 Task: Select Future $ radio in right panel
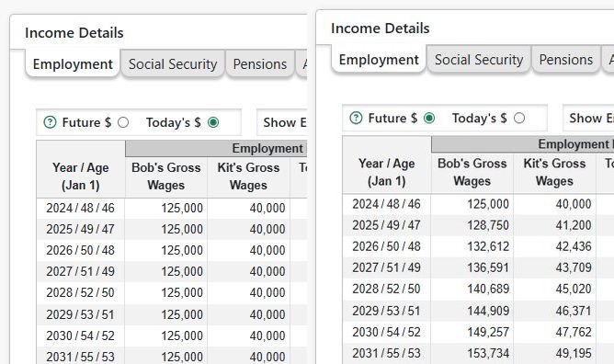429,118
